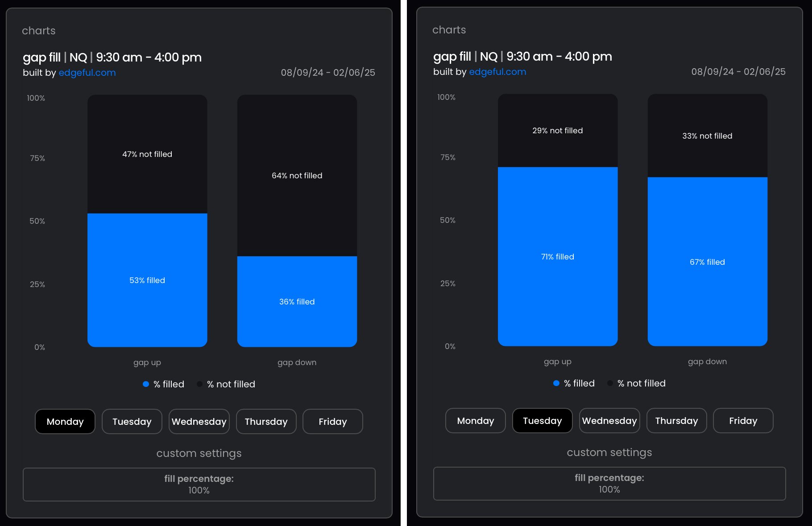This screenshot has height=526, width=812.
Task: Click the fill percentage box in left chart
Action: (199, 485)
